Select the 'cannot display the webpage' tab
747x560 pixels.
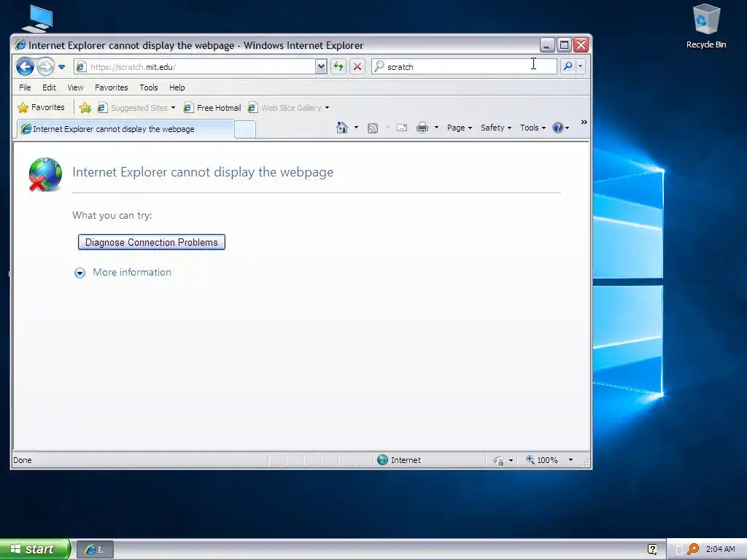coord(125,129)
